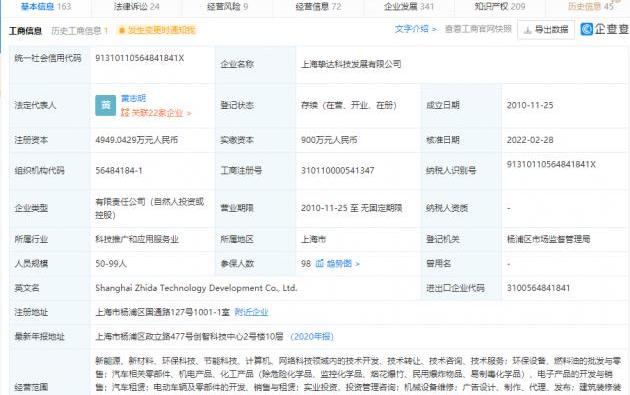630x395 pixels.
Task: Open 查看工商官网快照 link
Action: (x=478, y=29)
